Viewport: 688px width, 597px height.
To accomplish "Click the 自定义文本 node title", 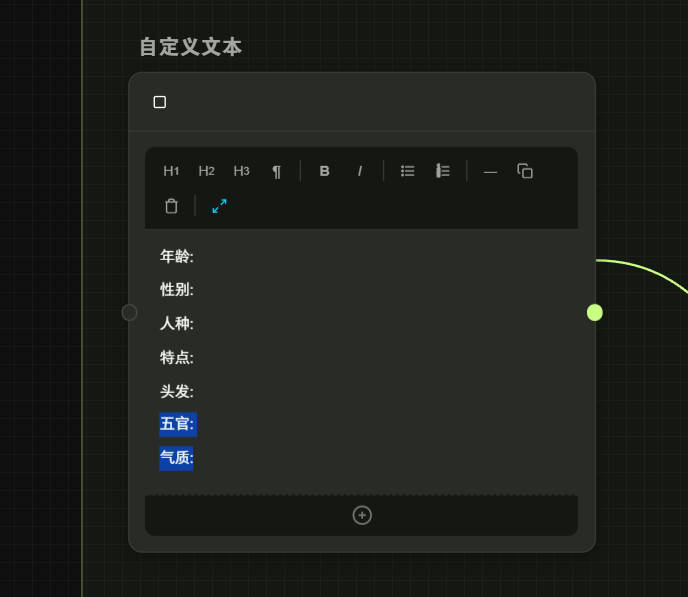I will pos(190,47).
